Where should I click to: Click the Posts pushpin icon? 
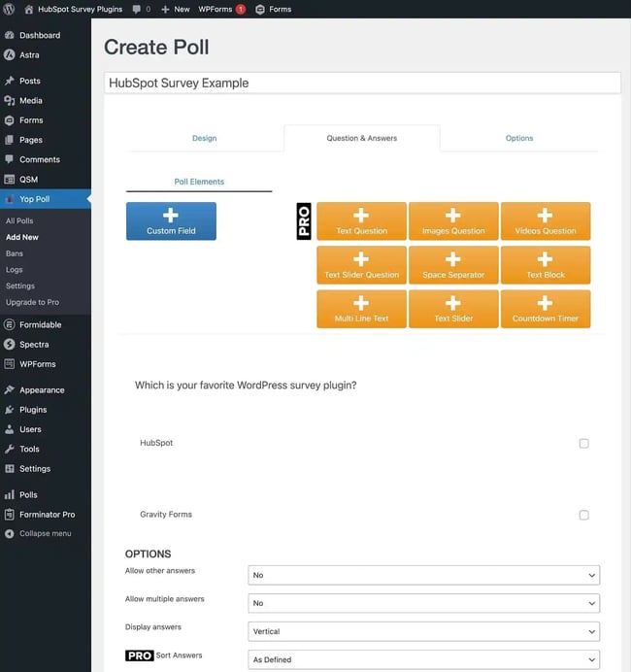10,81
